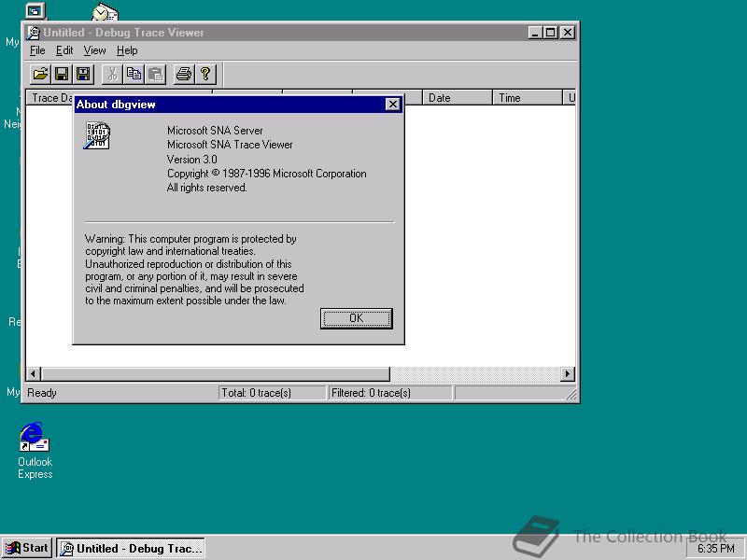
Task: Click the Paste clipboard toolbar icon
Action: (x=155, y=75)
